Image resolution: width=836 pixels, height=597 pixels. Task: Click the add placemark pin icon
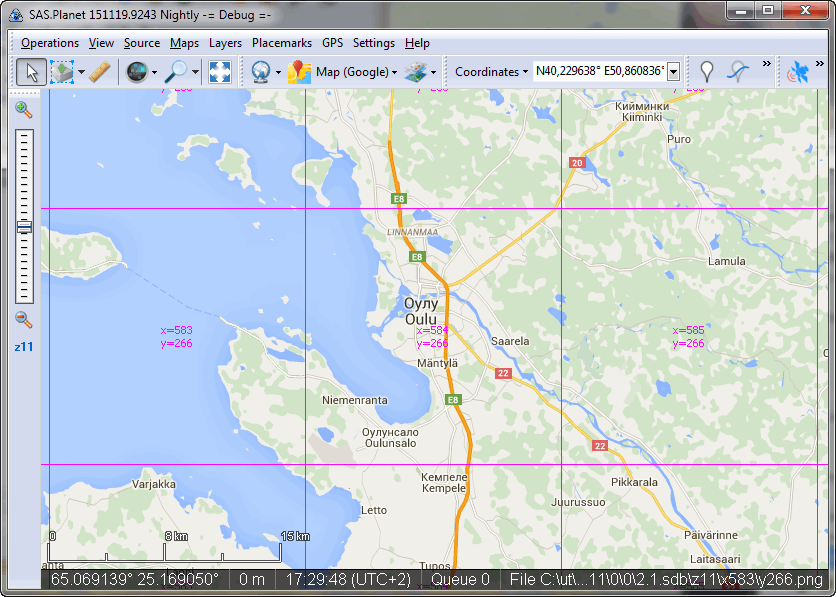(x=707, y=72)
